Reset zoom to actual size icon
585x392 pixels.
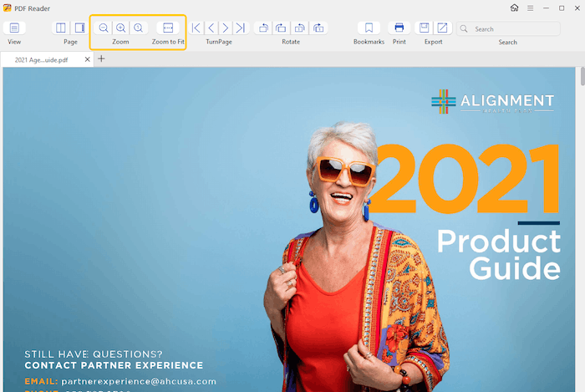tap(138, 28)
